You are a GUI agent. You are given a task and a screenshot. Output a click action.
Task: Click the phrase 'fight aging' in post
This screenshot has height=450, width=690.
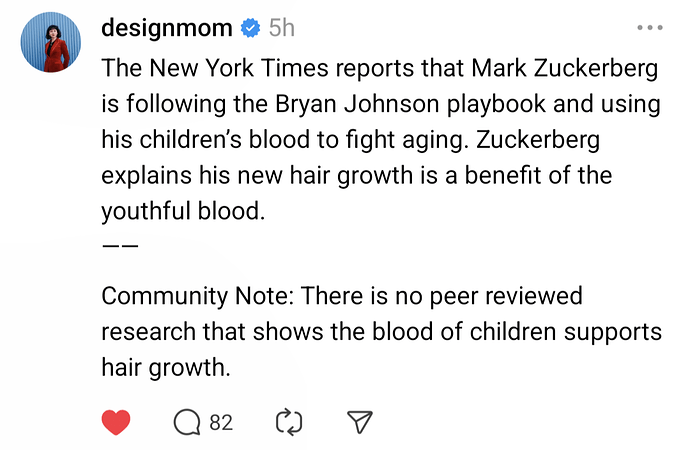click(x=404, y=140)
